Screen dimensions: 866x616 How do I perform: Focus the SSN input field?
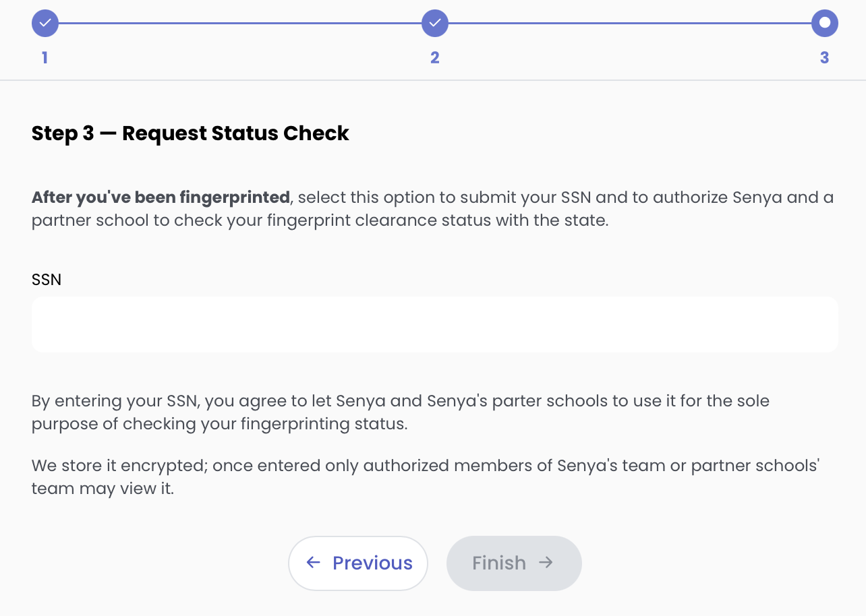pos(434,324)
